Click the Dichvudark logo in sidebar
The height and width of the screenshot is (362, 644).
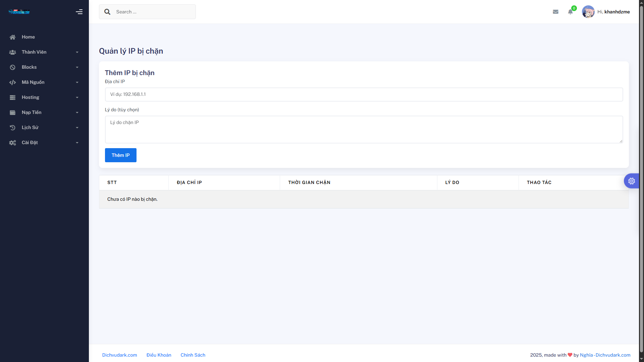click(19, 12)
